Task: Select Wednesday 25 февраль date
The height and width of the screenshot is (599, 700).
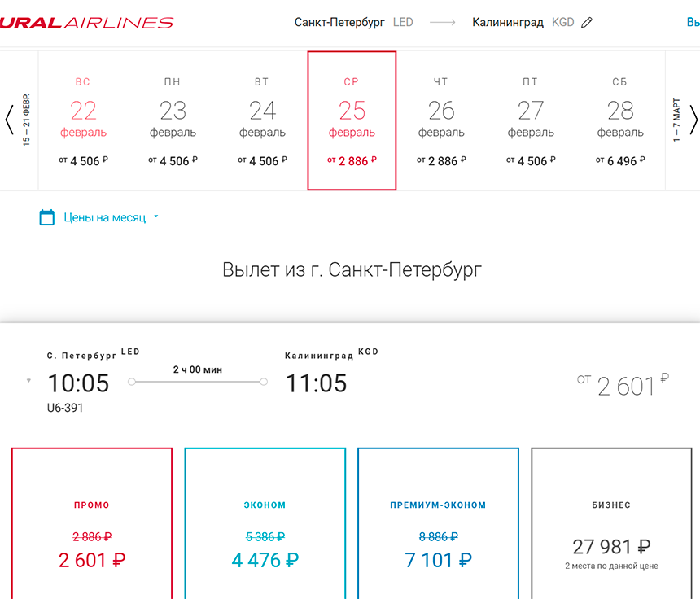Action: [352, 120]
